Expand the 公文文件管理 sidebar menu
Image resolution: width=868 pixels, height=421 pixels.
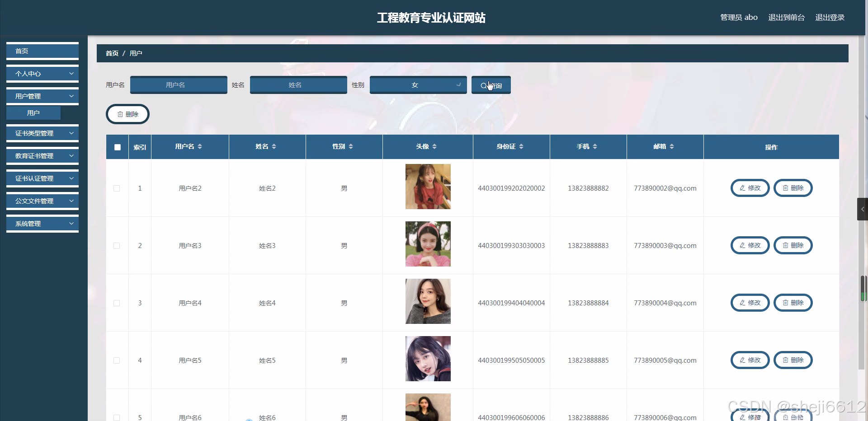point(42,201)
